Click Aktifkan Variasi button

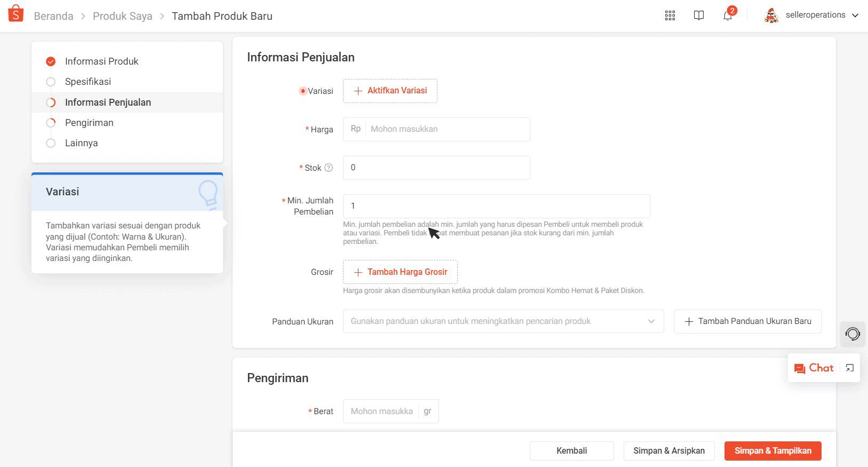point(390,91)
